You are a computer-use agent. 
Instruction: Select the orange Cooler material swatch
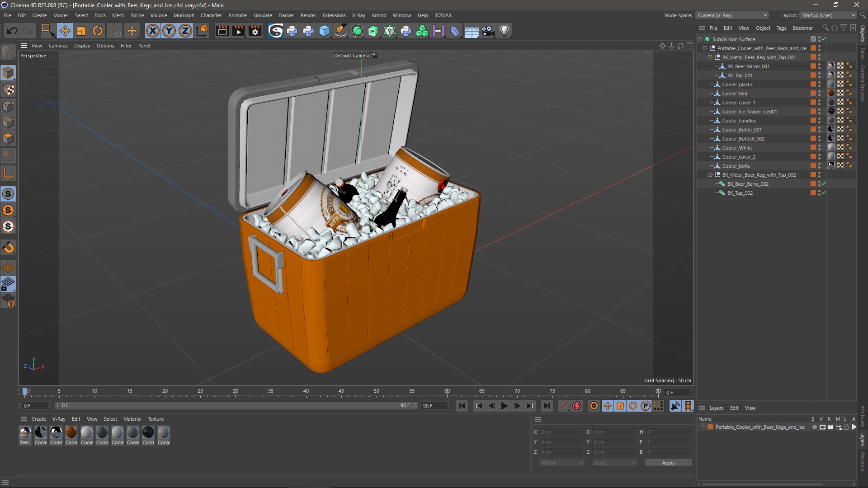point(71,433)
